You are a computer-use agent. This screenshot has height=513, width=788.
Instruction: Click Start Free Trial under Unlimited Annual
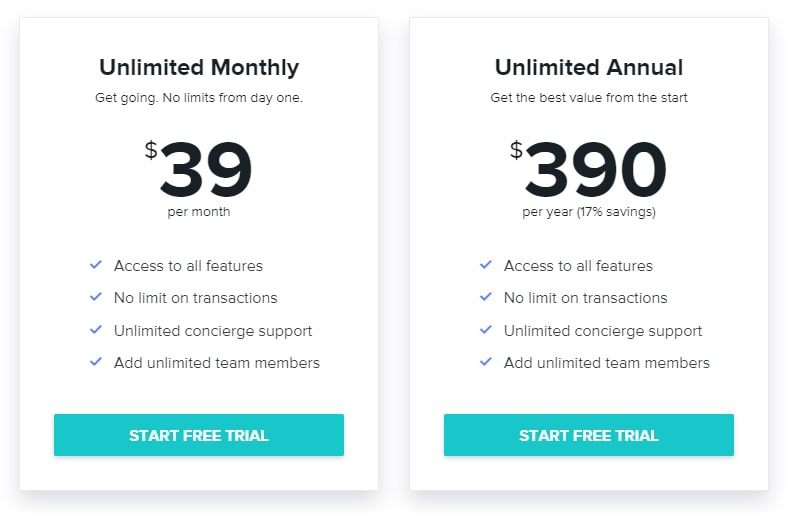[589, 435]
